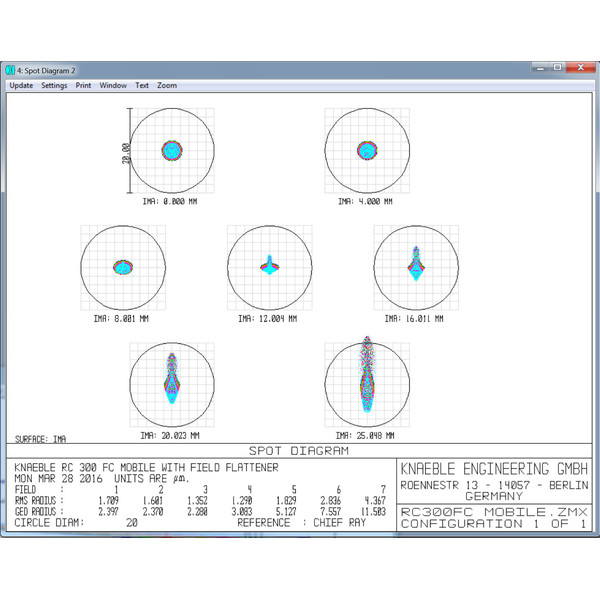Click the 'MON MAR 28 2016' date text
Image resolution: width=600 pixels, height=600 pixels.
tap(59, 479)
